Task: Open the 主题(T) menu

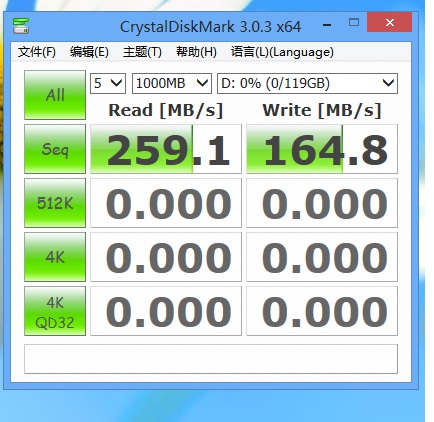Action: pos(142,52)
